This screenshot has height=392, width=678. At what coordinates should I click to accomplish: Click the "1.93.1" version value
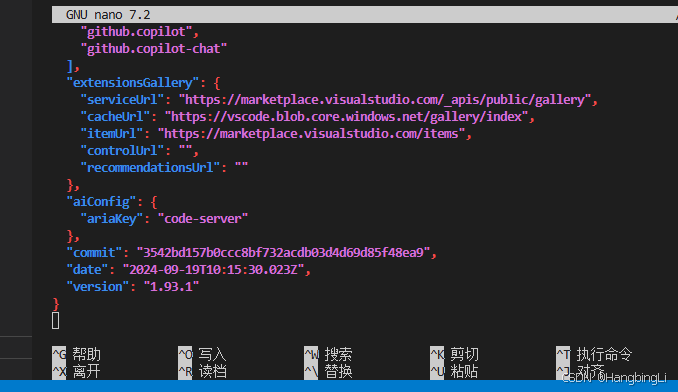click(x=171, y=287)
